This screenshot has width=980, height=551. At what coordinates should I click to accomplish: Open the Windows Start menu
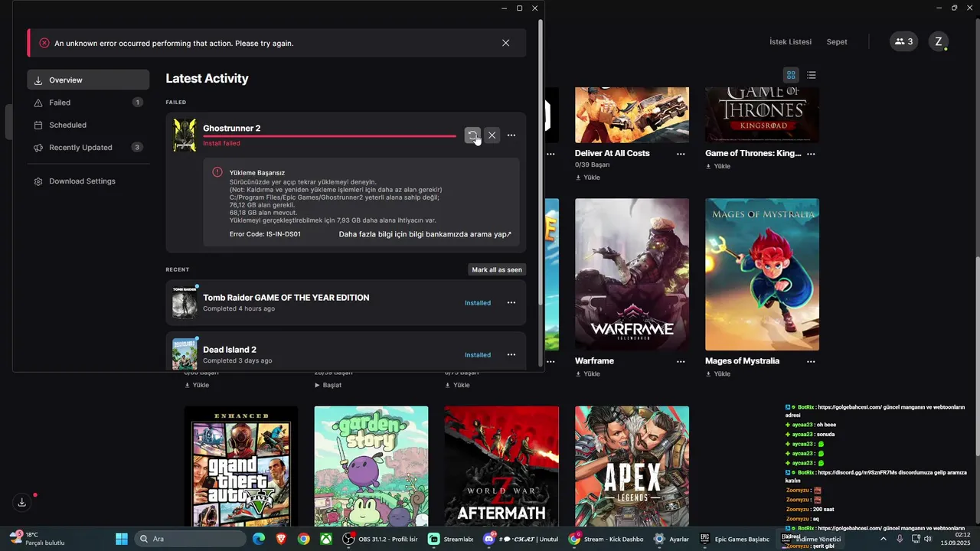[122, 539]
